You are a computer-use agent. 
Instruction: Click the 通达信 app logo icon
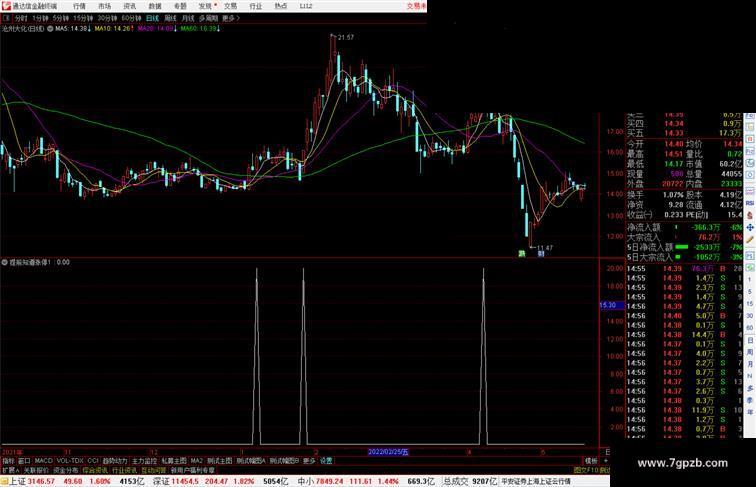[6, 6]
